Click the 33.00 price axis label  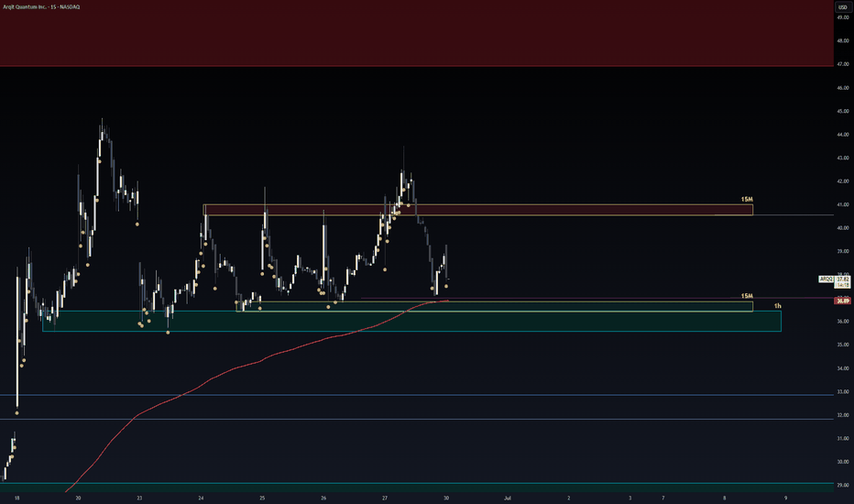(843, 392)
